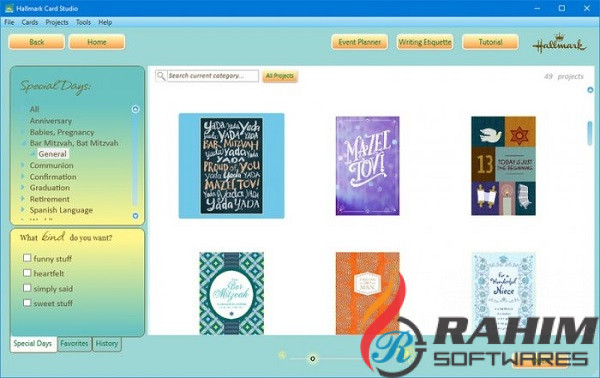Select the Spanish Language category label

point(61,210)
